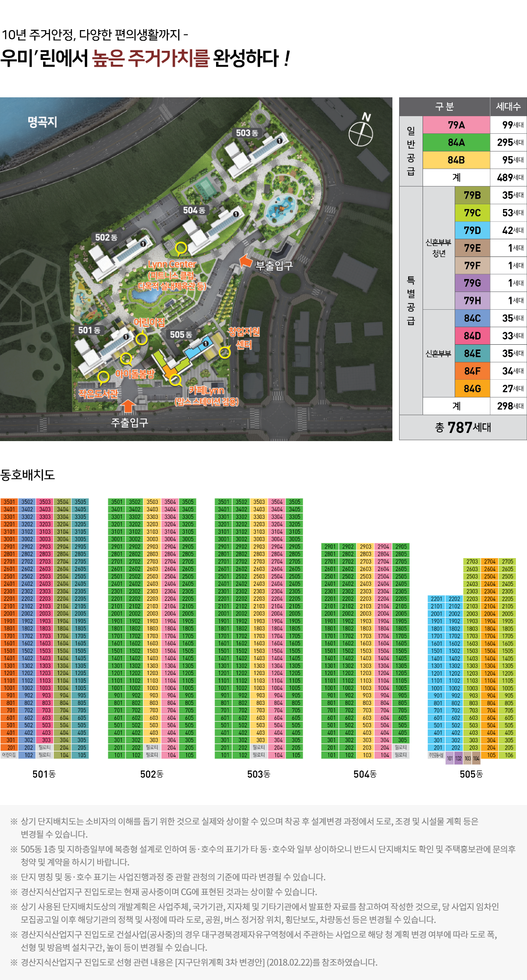Viewport: 527px width, 980px height.
Task: Click the 주출입구 label
Action: 129,422
